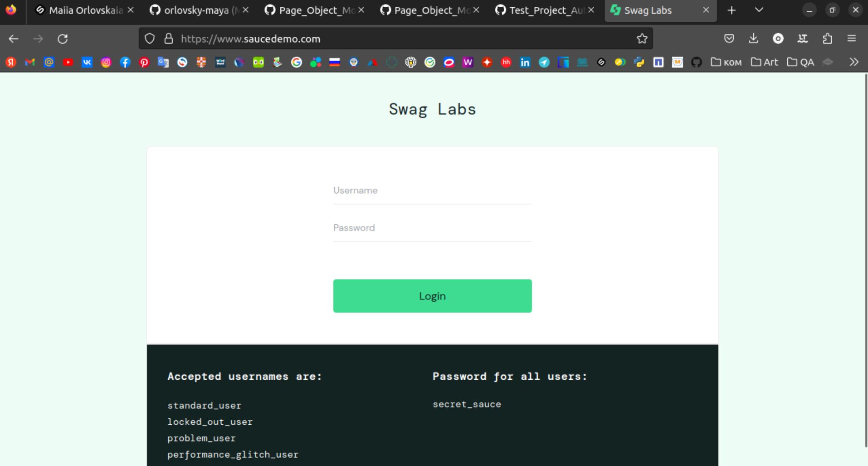The height and width of the screenshot is (466, 868).
Task: Open the Telegram bookmark
Action: click(x=544, y=62)
